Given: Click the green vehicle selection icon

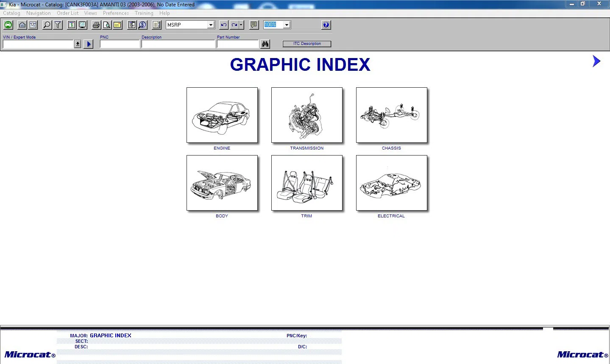Looking at the screenshot, I should tap(8, 25).
